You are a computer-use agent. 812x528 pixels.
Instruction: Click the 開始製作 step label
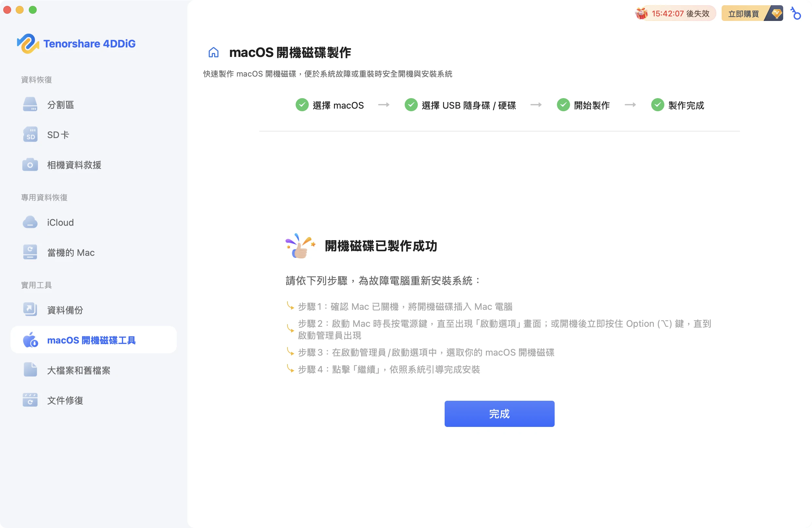pyautogui.click(x=592, y=105)
